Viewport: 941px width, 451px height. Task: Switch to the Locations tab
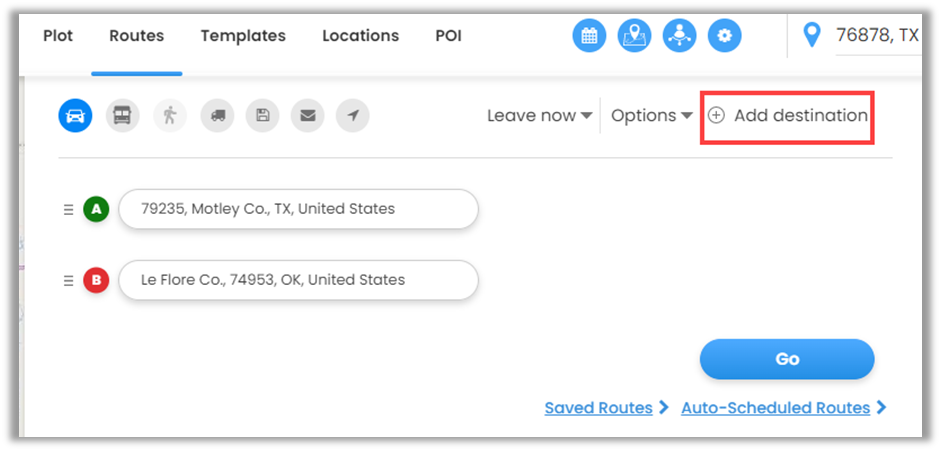pos(360,36)
